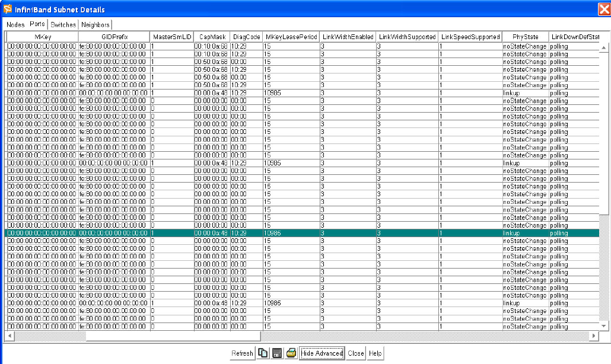The width and height of the screenshot is (611, 364).
Task: Click the Save floppy disk icon
Action: (x=276, y=353)
